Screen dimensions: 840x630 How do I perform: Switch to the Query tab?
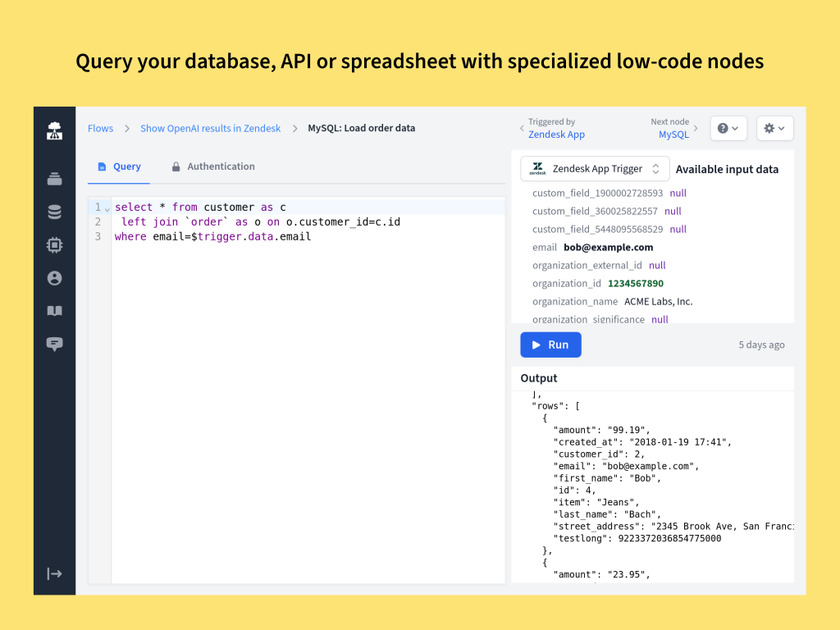(119, 167)
